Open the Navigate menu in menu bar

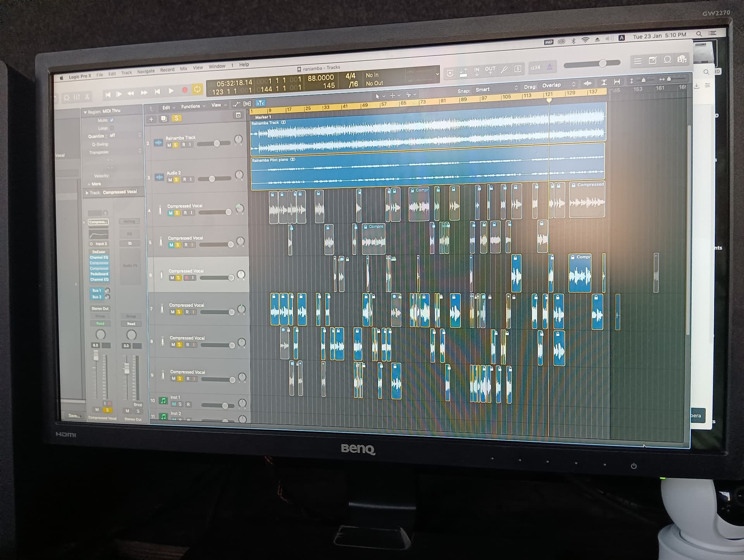(146, 71)
